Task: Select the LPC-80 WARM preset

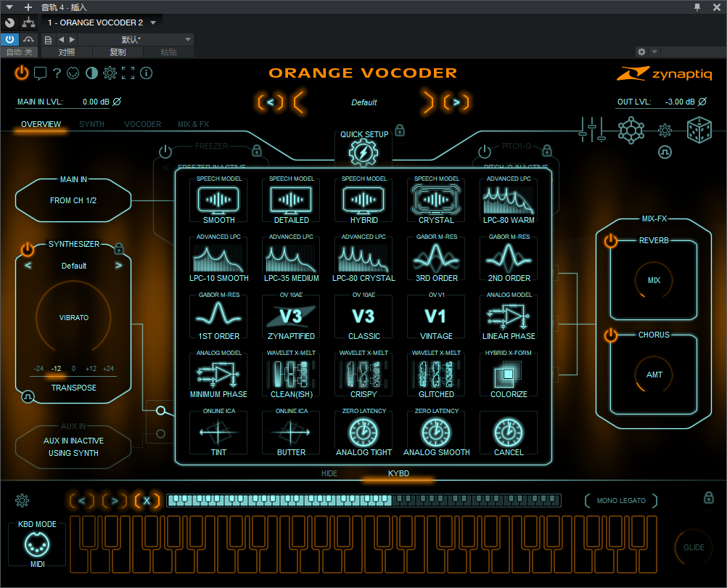Action: click(509, 200)
